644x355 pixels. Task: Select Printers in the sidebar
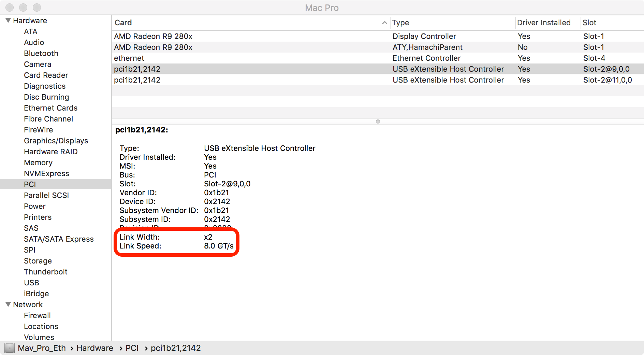[x=38, y=217]
